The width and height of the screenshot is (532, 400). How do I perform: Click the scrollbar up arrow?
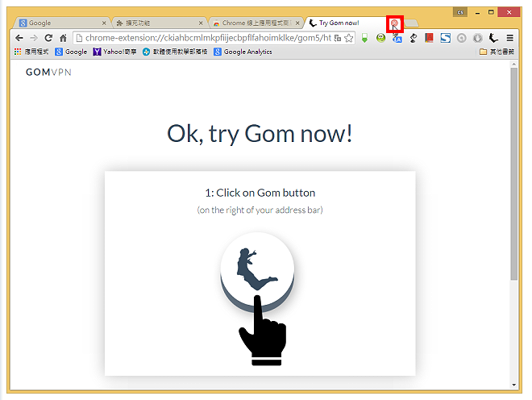pos(514,64)
